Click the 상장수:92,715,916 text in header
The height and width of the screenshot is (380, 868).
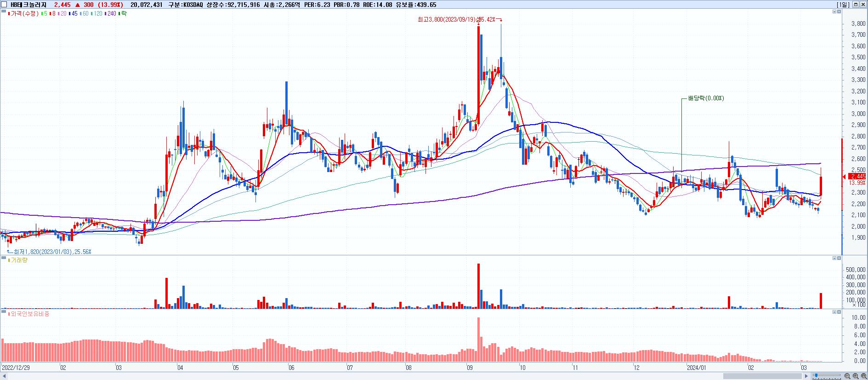coord(233,5)
